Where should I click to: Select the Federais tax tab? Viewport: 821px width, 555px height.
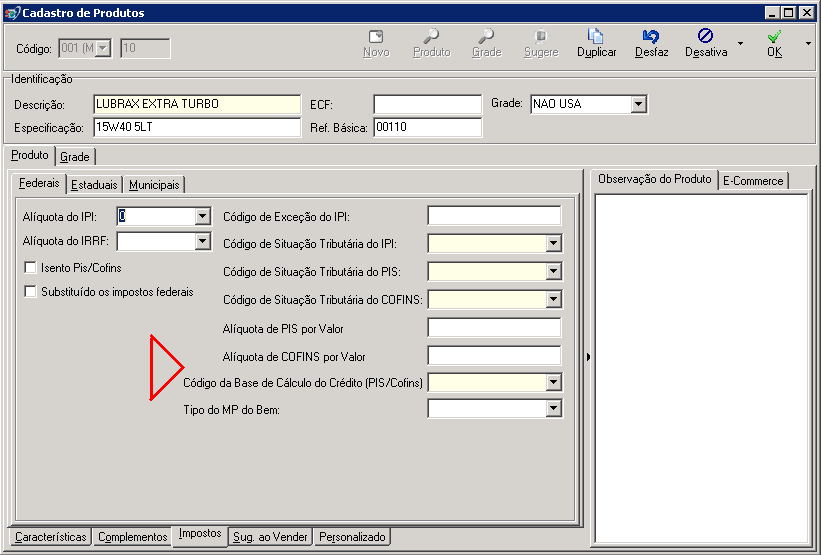coord(39,183)
